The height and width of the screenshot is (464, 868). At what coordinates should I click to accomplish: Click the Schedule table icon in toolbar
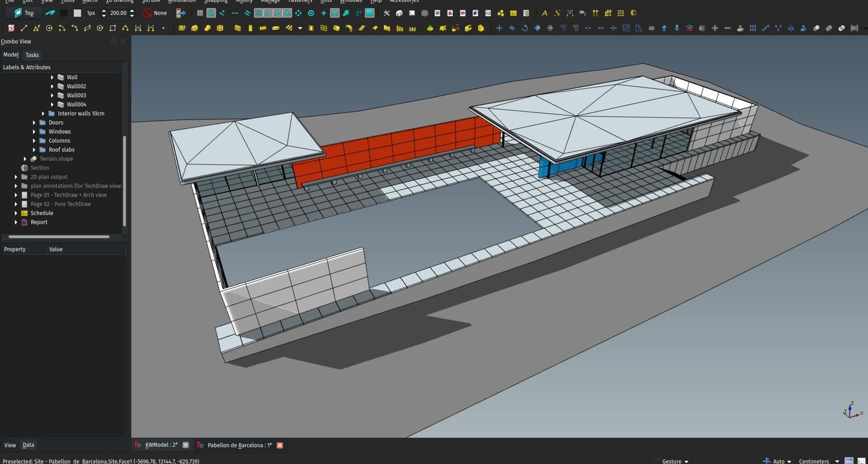513,13
